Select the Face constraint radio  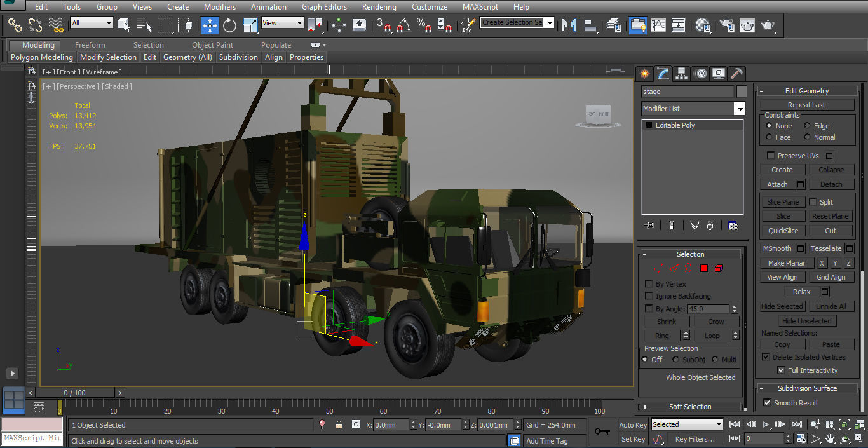click(769, 137)
